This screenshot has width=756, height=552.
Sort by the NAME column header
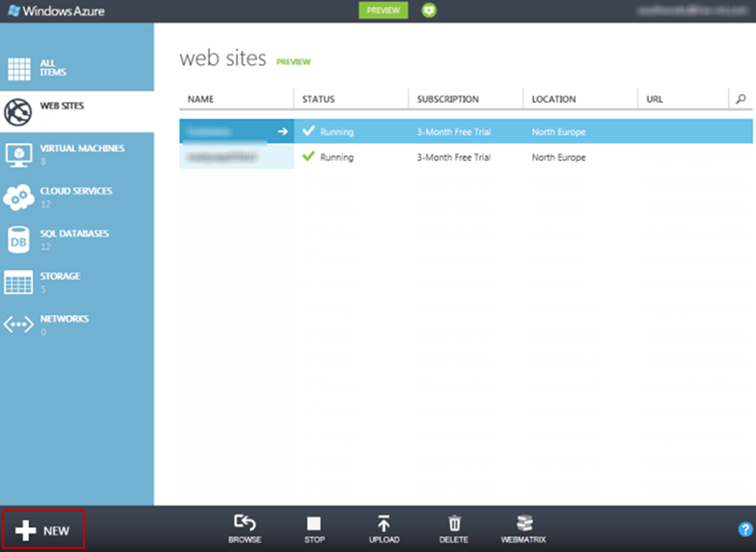coord(200,99)
